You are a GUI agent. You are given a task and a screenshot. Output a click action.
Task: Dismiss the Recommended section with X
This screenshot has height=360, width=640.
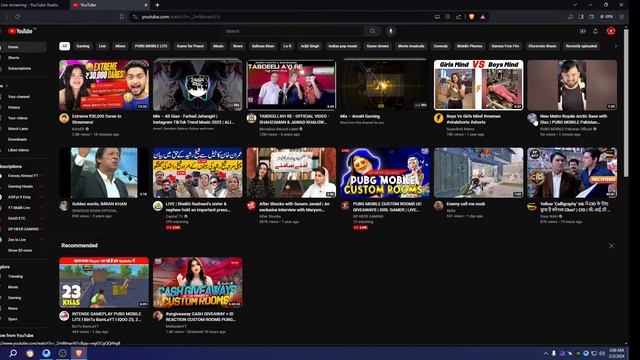pyautogui.click(x=611, y=246)
